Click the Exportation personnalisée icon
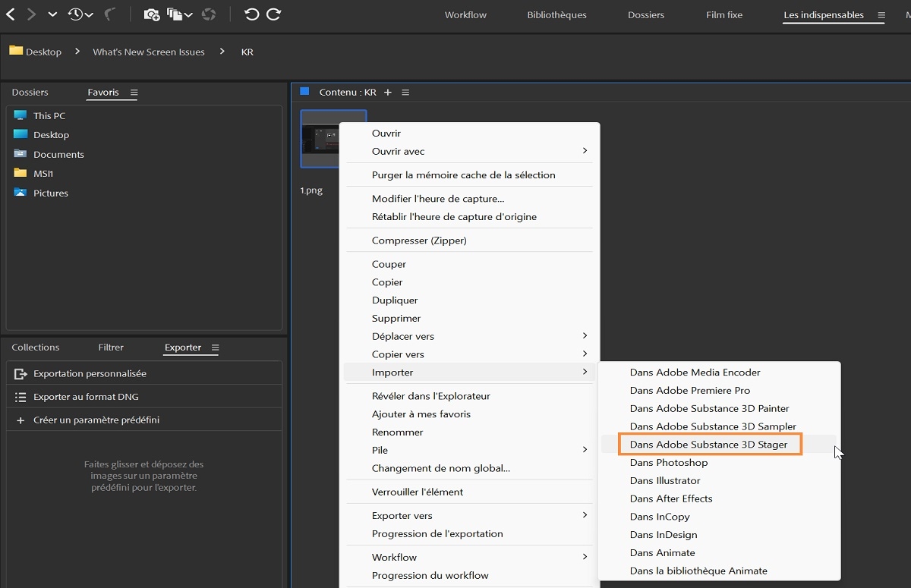The height and width of the screenshot is (588, 911). pyautogui.click(x=20, y=374)
